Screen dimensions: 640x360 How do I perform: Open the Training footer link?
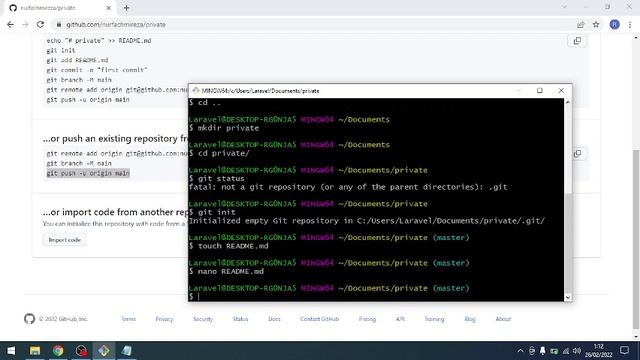point(434,319)
